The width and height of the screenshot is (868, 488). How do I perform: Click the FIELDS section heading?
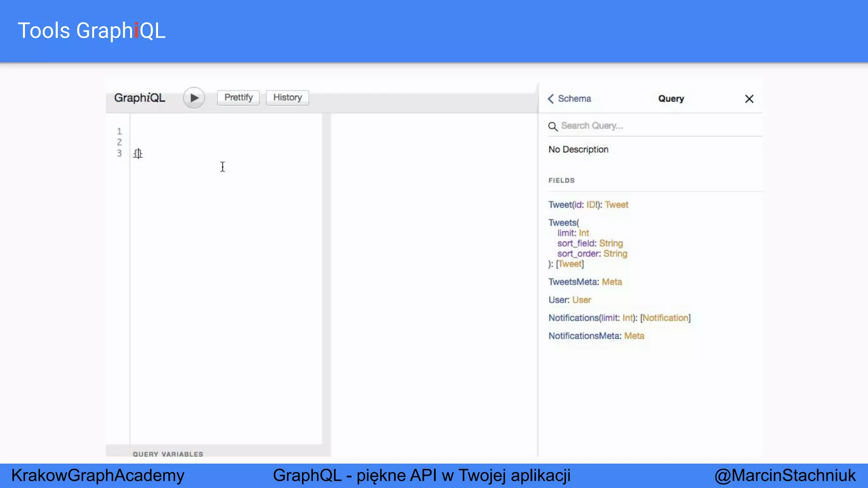[562, 180]
